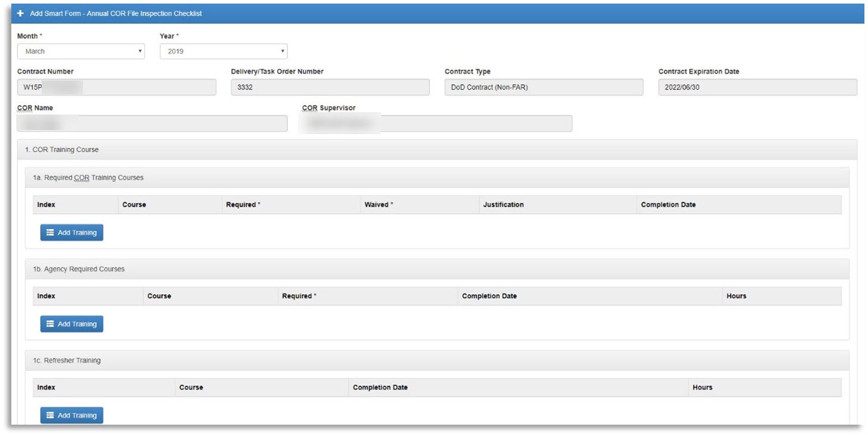Image resolution: width=868 pixels, height=436 pixels.
Task: Click the plus icon in the form header
Action: pyautogui.click(x=20, y=13)
